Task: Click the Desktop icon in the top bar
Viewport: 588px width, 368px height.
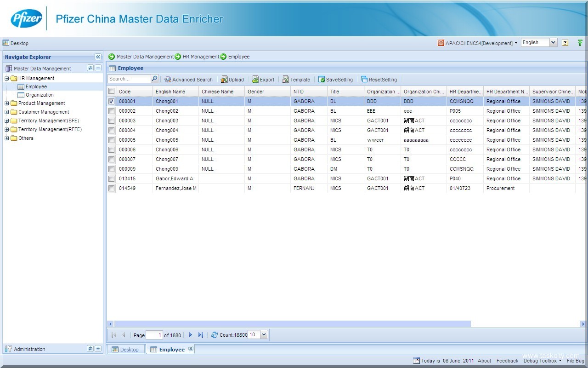Action: [6, 43]
